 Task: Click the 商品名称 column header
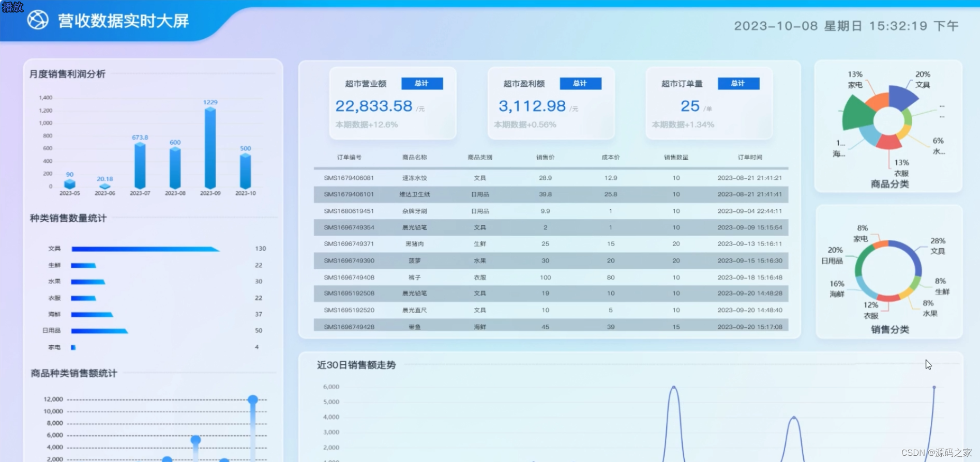[x=415, y=157]
